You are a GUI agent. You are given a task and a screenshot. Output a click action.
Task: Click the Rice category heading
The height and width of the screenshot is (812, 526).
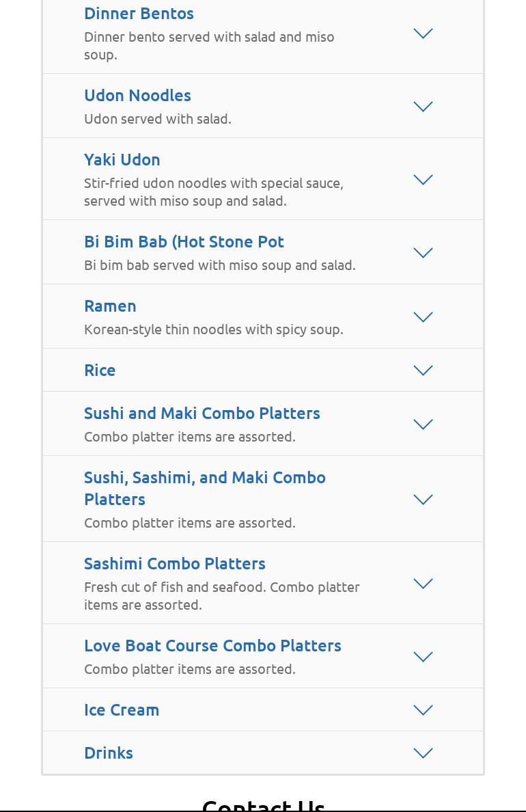100,370
